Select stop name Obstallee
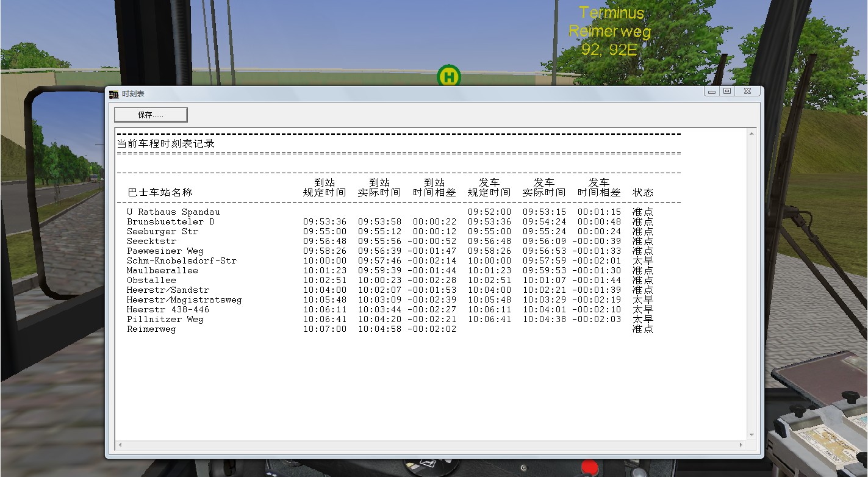This screenshot has width=868, height=477. click(151, 280)
